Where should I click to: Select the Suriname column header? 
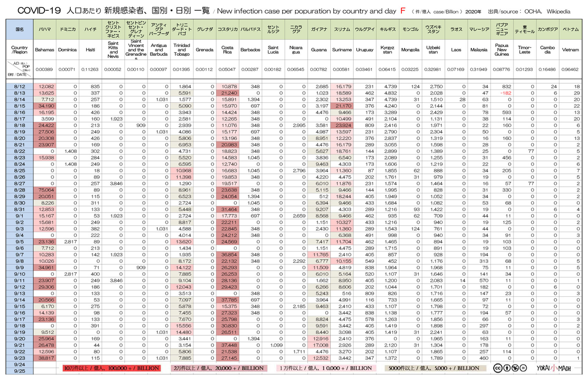tap(342, 50)
